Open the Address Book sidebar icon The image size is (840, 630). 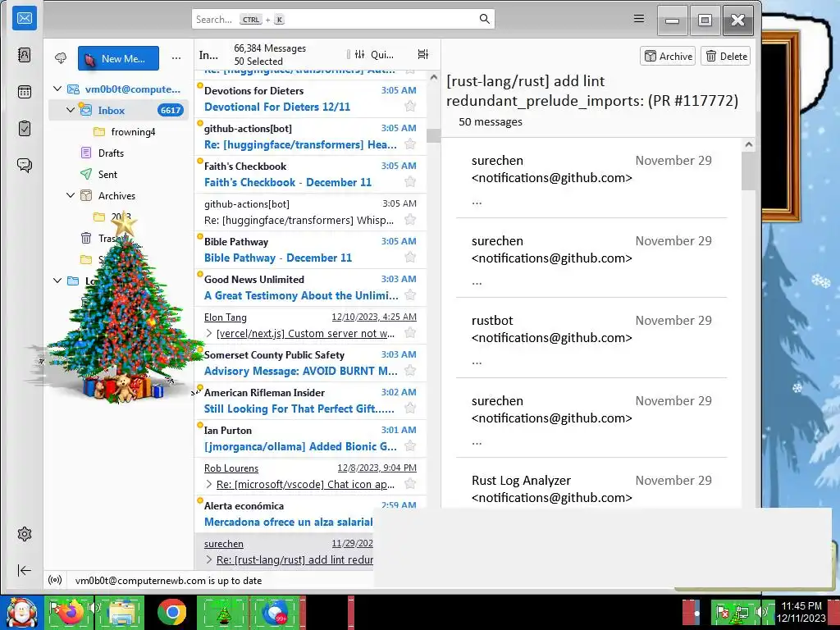pyautogui.click(x=25, y=55)
